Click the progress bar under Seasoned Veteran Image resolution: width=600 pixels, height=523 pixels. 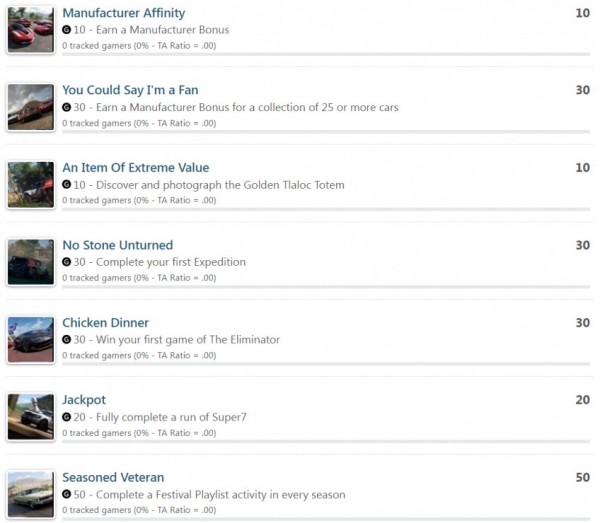pyautogui.click(x=326, y=519)
